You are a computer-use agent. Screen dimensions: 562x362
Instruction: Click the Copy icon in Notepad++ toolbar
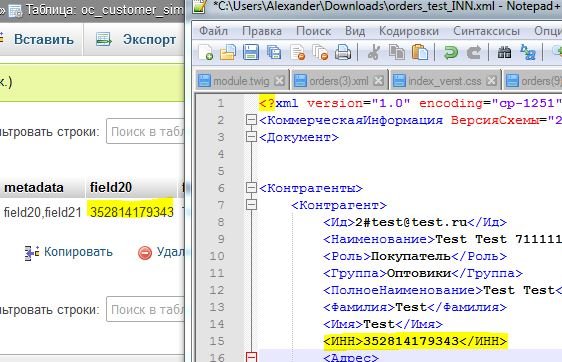(397, 53)
